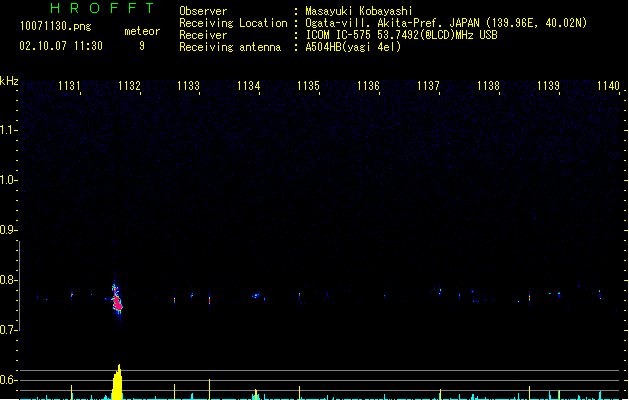This screenshot has width=629, height=400.
Task: Click the large red meteor echo near 1132
Action: coord(117,300)
